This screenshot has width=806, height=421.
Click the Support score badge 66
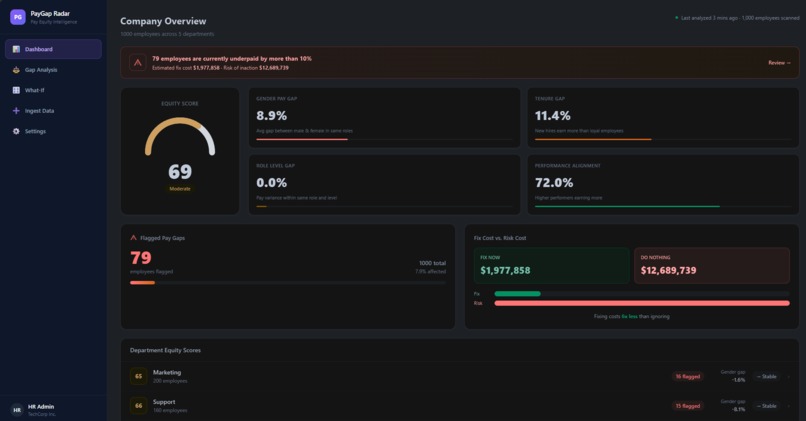point(138,406)
